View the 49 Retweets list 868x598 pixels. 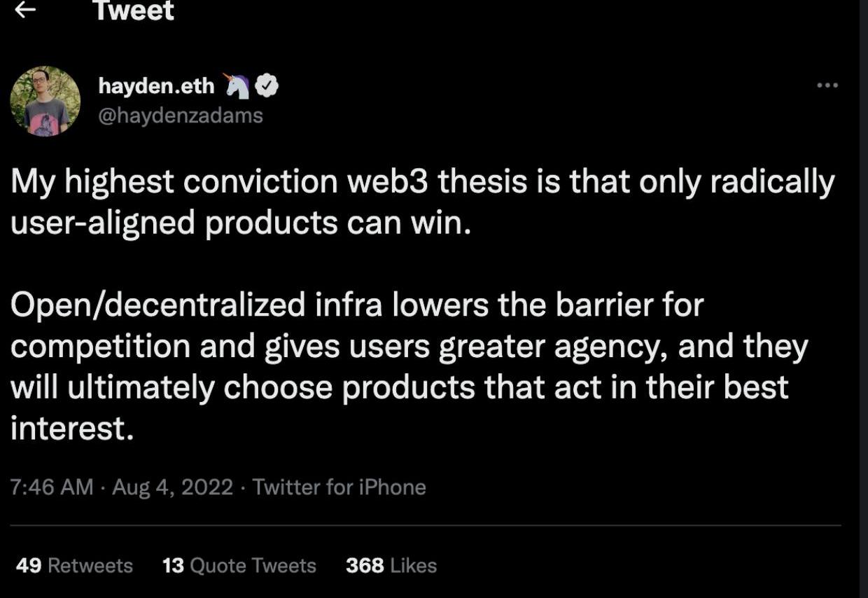(x=74, y=565)
